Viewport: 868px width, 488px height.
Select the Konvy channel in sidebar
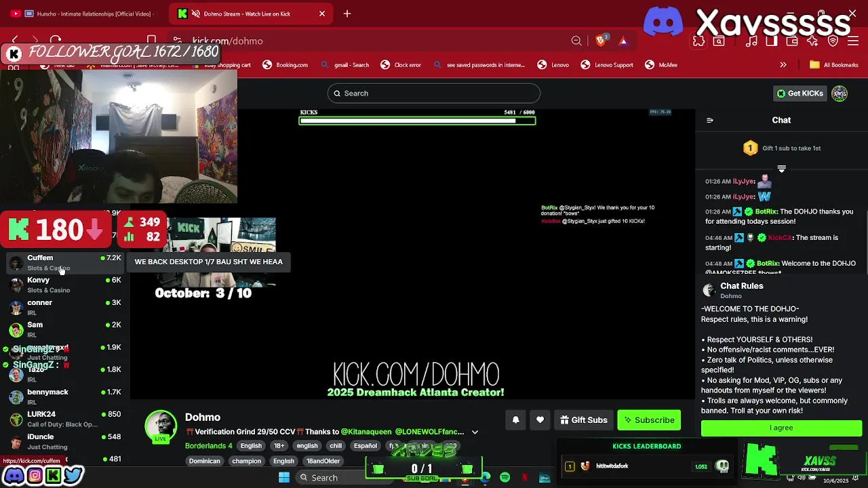(x=64, y=285)
